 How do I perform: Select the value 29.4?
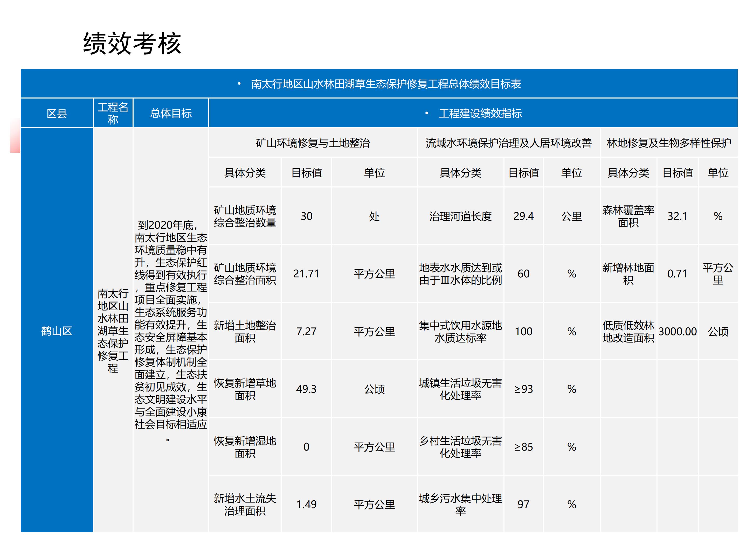[x=523, y=216]
